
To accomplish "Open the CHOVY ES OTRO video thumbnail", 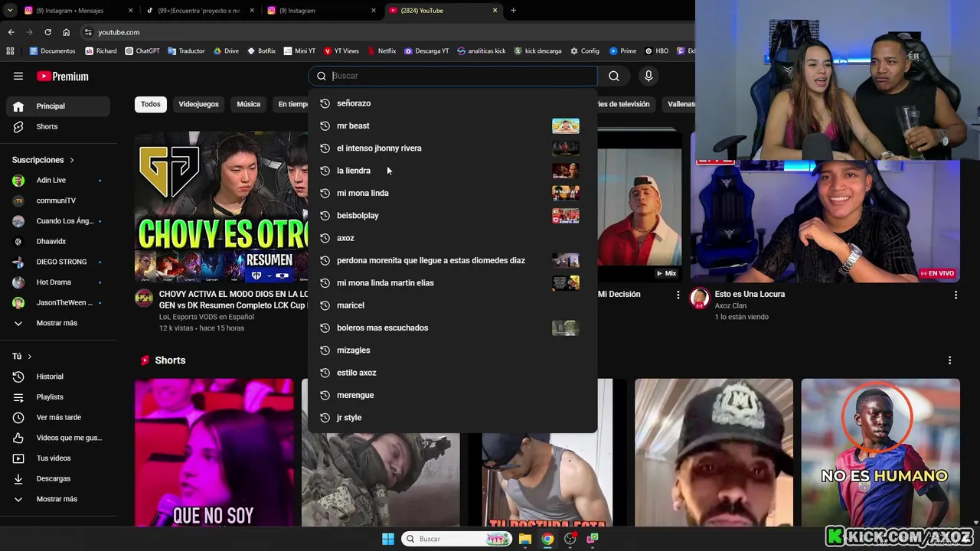I will (221, 207).
